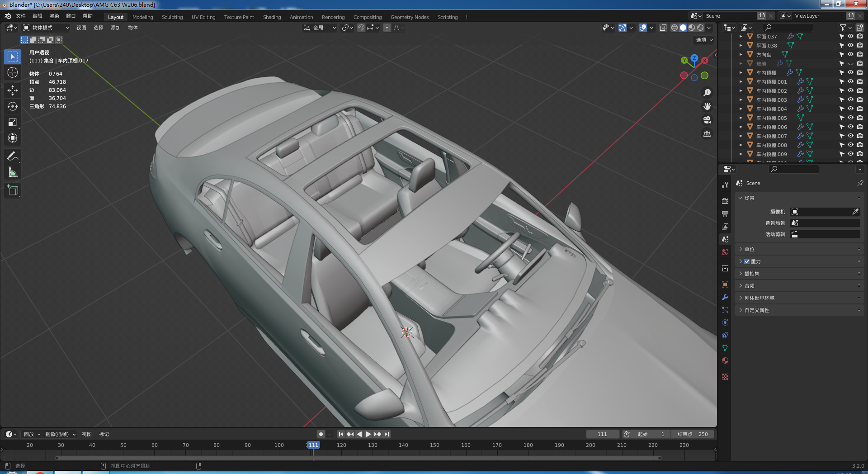The height and width of the screenshot is (474, 868).
Task: Open the 全局 transform orientation dropdown
Action: point(320,28)
